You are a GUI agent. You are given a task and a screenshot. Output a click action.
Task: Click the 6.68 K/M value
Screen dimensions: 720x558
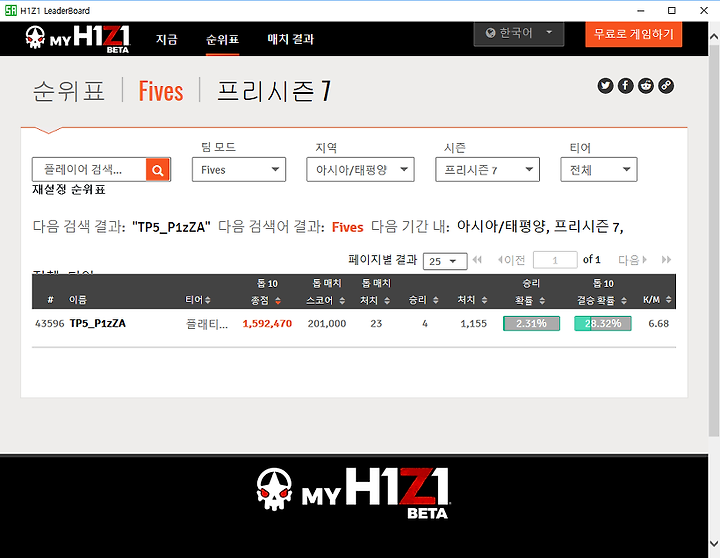coord(658,323)
